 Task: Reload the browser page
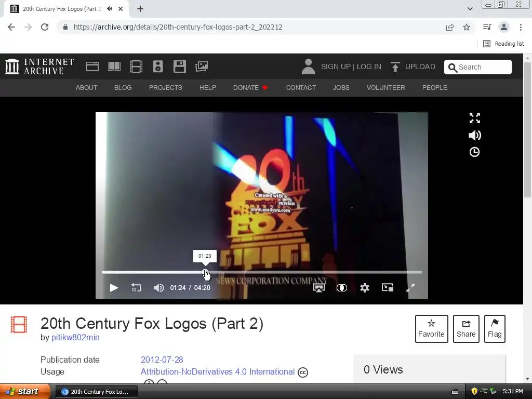click(45, 27)
